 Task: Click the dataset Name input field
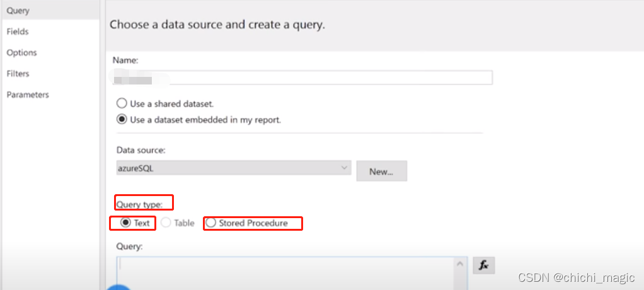[x=302, y=78]
